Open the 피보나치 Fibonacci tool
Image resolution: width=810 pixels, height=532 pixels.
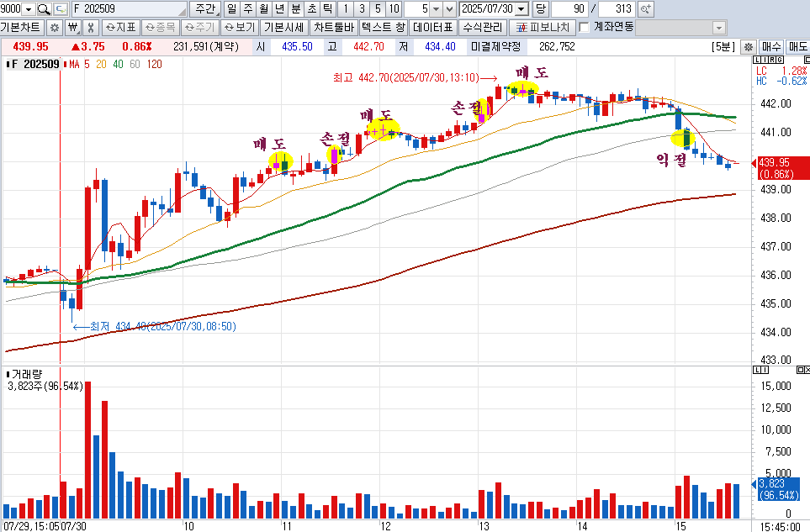tap(543, 28)
